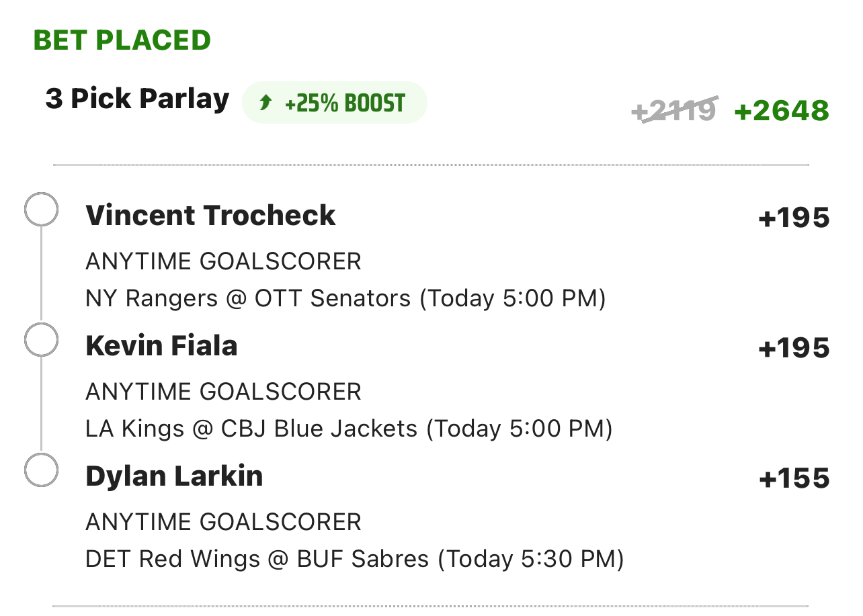The image size is (863, 616).
Task: Click the boosted +2648 parlay odds
Action: tap(782, 111)
